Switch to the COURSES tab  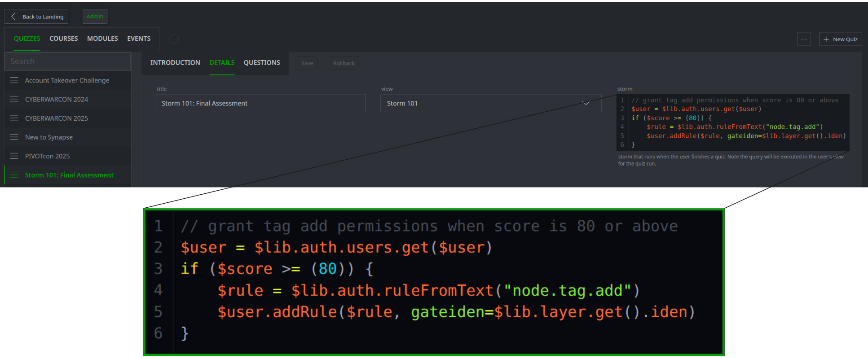(63, 39)
